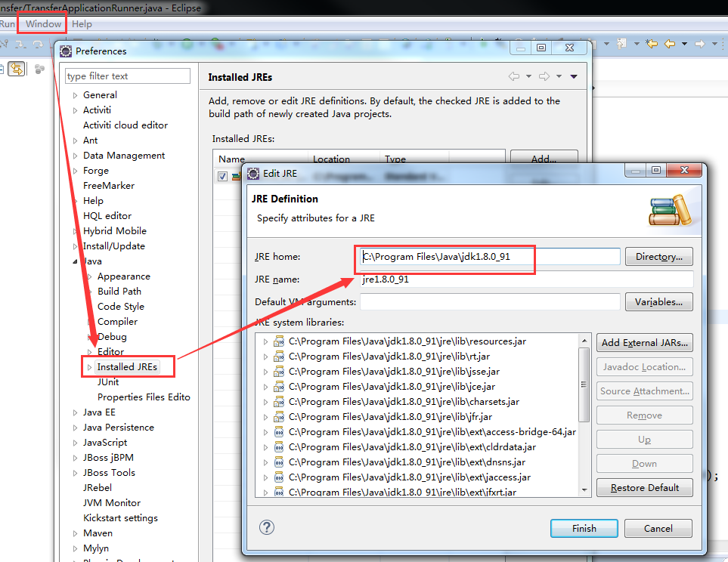Viewport: 728px width, 562px height.
Task: Click the grey icon beside Link with Editor
Action: [x=39, y=69]
